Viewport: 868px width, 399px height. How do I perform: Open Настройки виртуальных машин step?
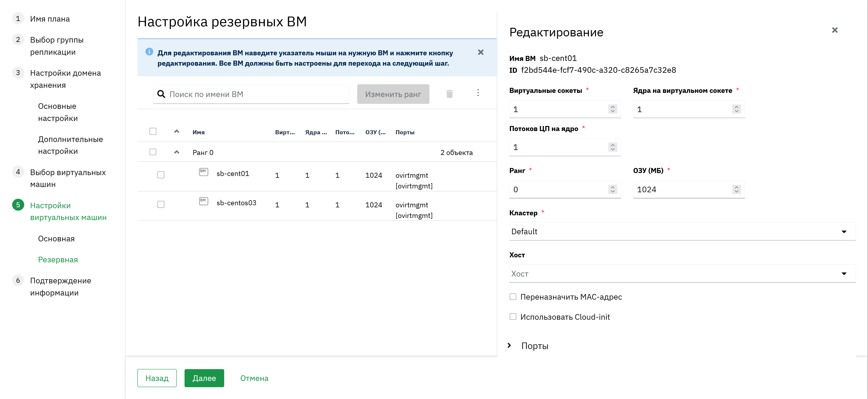tap(68, 211)
